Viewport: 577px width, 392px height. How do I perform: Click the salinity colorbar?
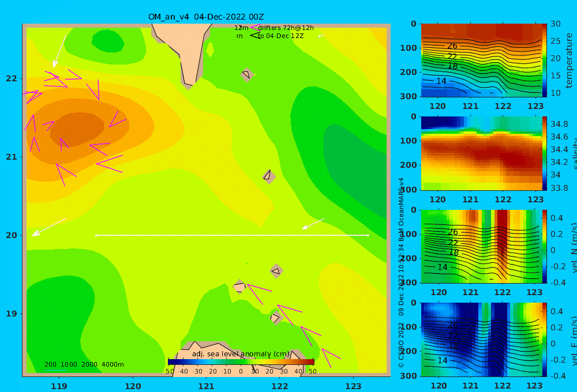click(545, 153)
